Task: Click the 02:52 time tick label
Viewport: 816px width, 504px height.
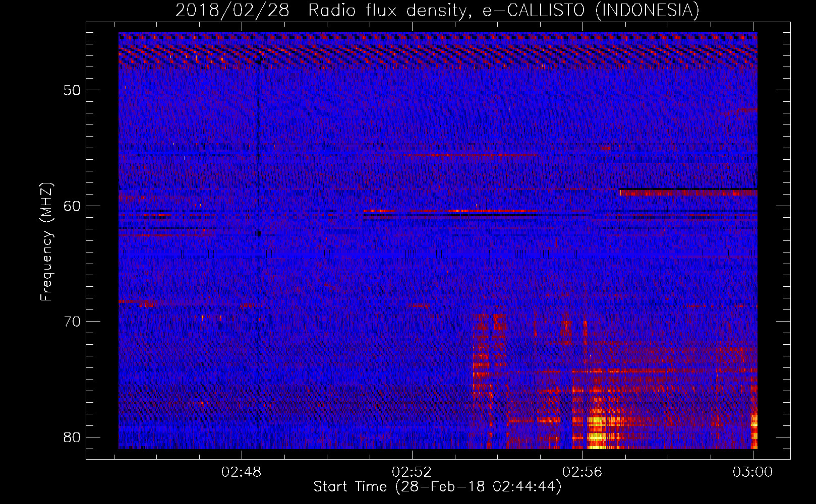Action: pyautogui.click(x=412, y=472)
